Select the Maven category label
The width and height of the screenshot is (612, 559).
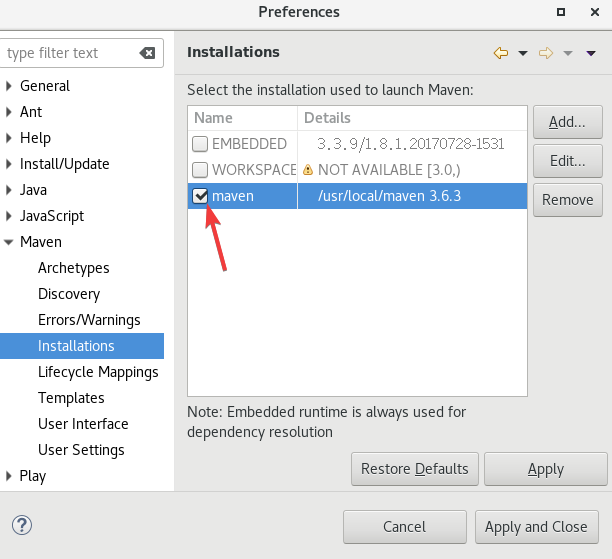pos(41,242)
